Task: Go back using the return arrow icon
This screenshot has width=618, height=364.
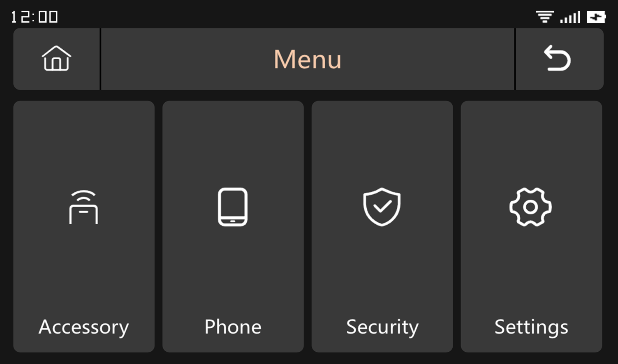Action: coord(558,58)
